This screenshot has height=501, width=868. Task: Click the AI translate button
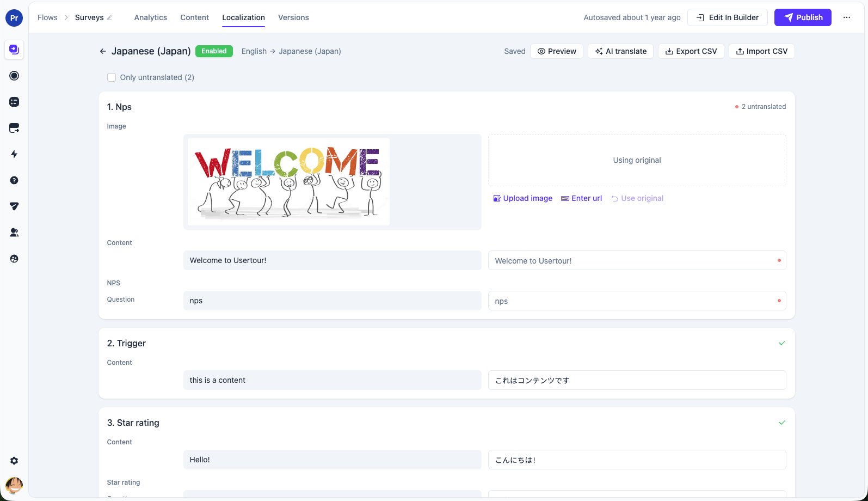coord(620,51)
